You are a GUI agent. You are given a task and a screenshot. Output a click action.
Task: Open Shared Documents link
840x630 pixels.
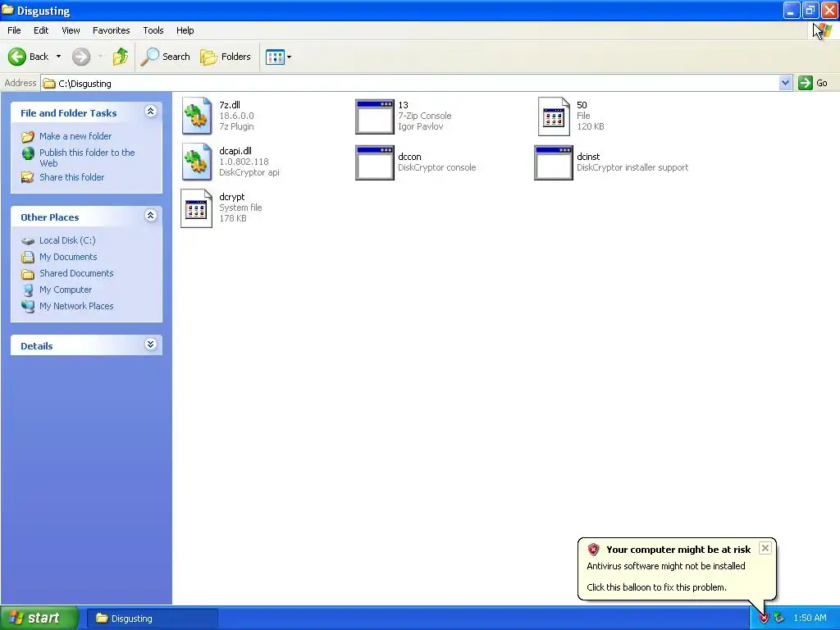(x=76, y=273)
